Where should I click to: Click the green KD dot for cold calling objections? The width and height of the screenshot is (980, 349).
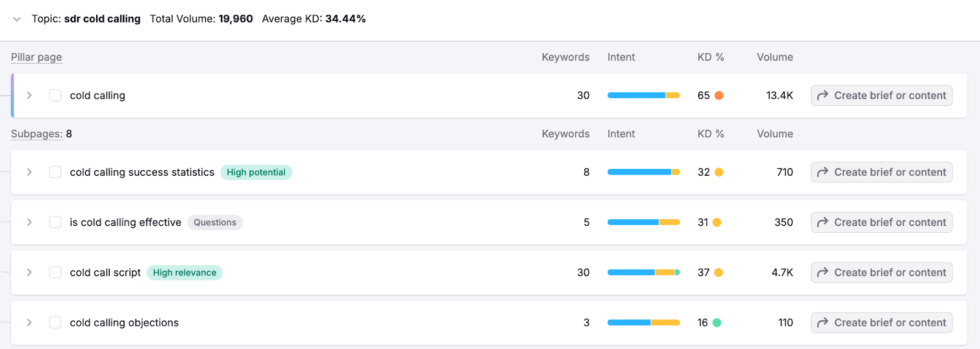tap(717, 323)
